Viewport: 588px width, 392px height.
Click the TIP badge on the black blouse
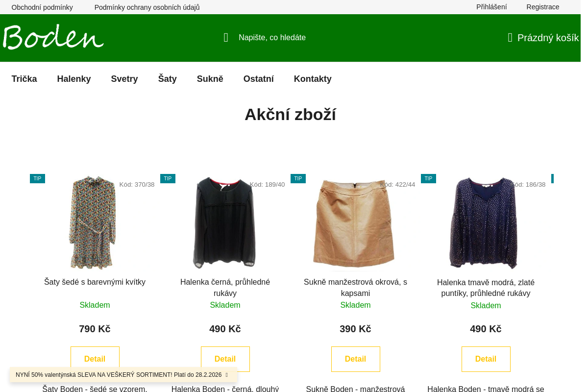(x=168, y=178)
